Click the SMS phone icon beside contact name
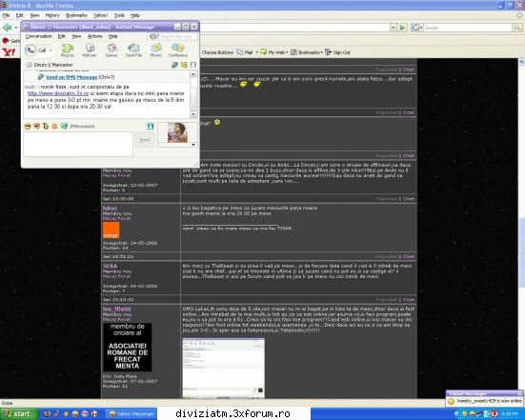 click(174, 65)
